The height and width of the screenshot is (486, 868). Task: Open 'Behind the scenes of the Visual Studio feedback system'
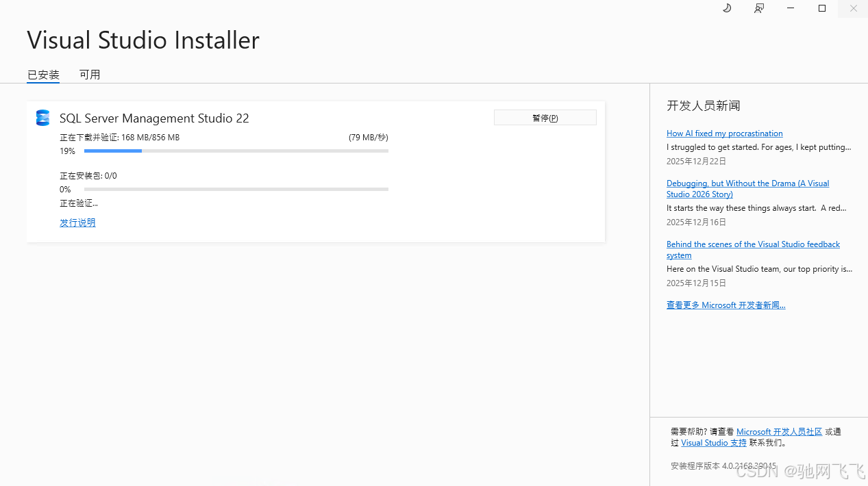pos(753,250)
